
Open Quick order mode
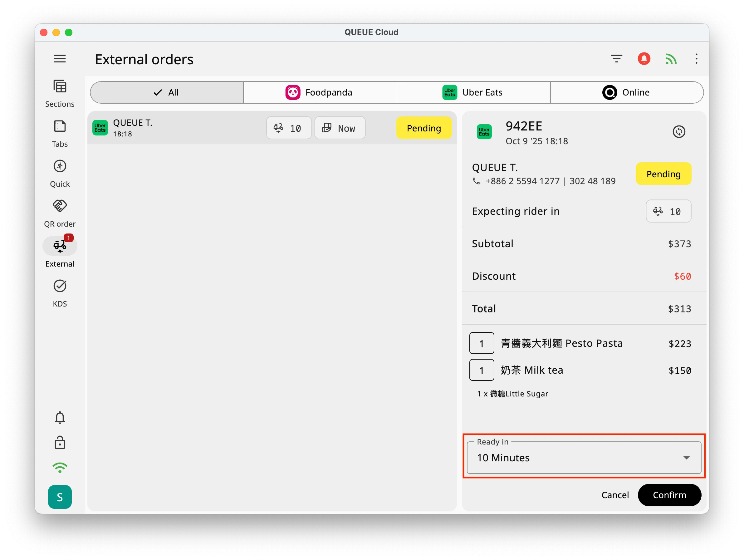[x=60, y=173]
